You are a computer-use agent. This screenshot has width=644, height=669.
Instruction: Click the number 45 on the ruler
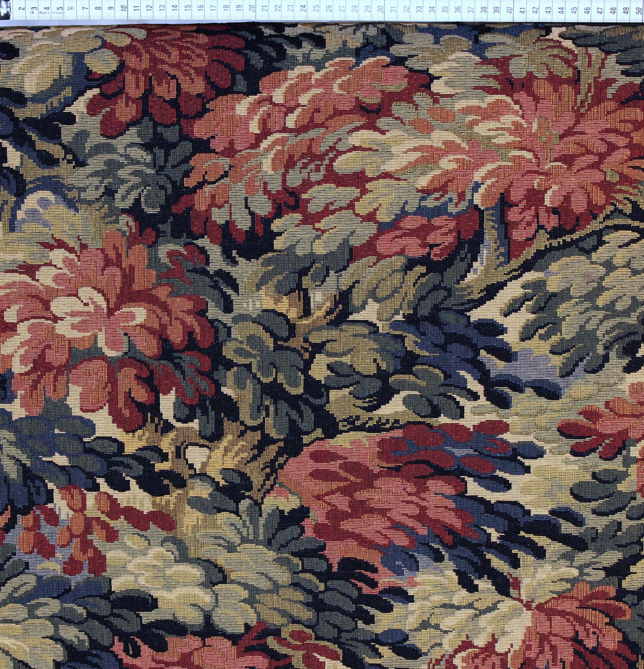(x=574, y=11)
